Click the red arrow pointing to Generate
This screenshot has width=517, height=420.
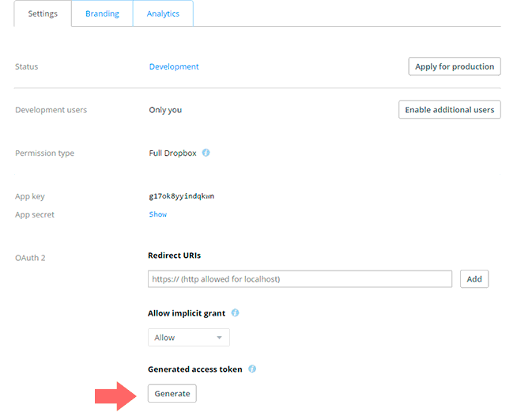(115, 396)
